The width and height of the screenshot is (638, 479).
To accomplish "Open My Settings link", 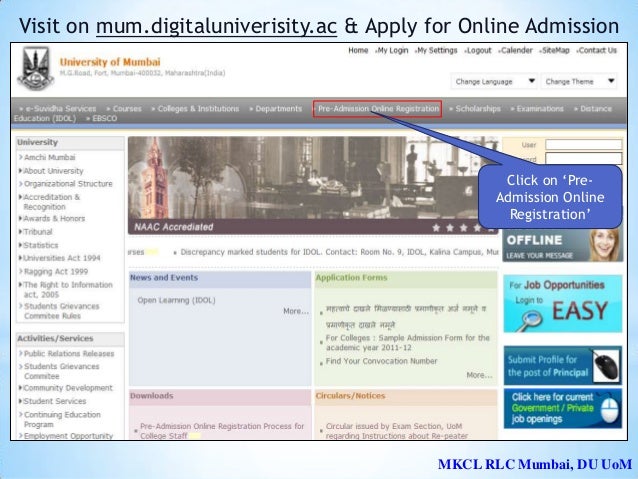I will point(437,50).
